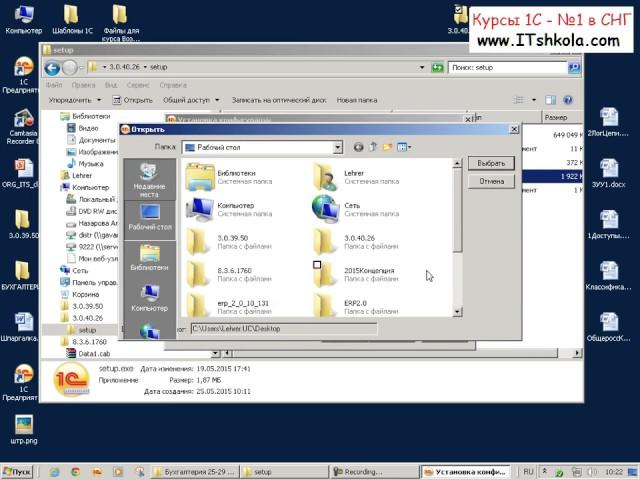Click dialog file list scroll up arrow

(x=457, y=163)
